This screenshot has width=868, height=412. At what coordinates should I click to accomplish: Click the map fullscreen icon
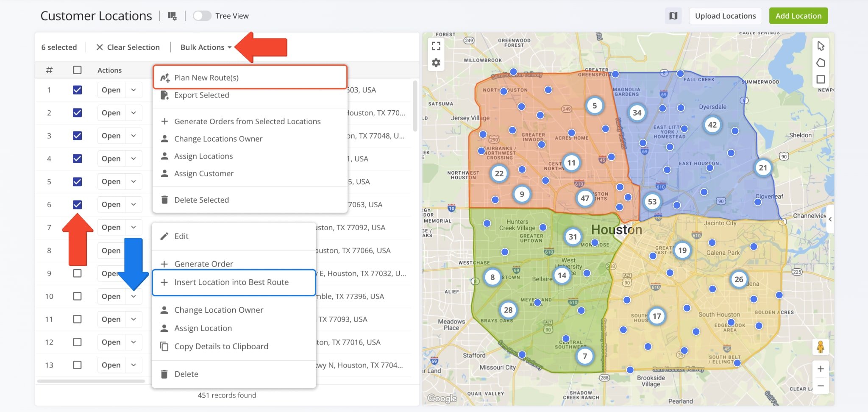point(436,46)
